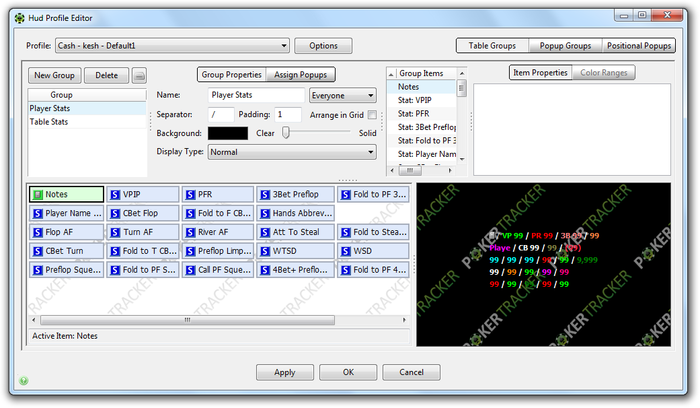Select the Preflop Limp... stat tile
The image size is (700, 408).
tap(218, 251)
